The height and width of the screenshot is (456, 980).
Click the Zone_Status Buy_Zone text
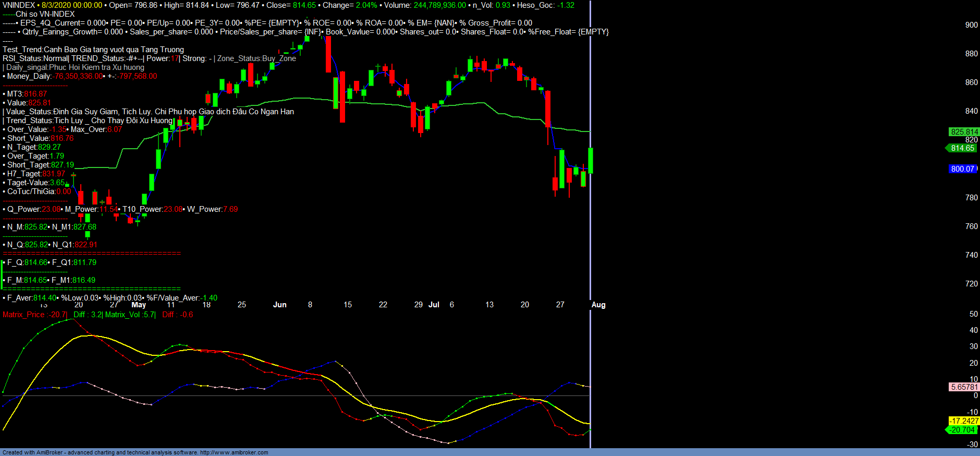point(256,58)
